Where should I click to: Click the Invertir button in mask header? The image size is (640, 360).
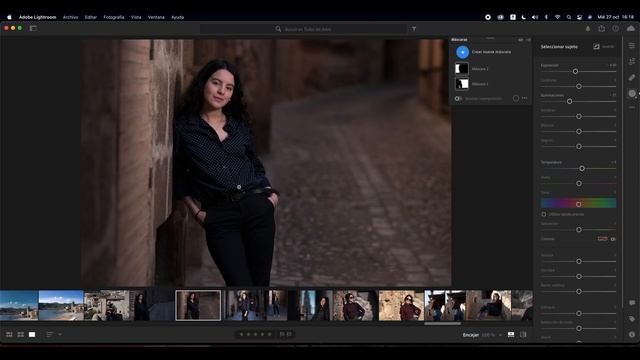click(x=608, y=47)
